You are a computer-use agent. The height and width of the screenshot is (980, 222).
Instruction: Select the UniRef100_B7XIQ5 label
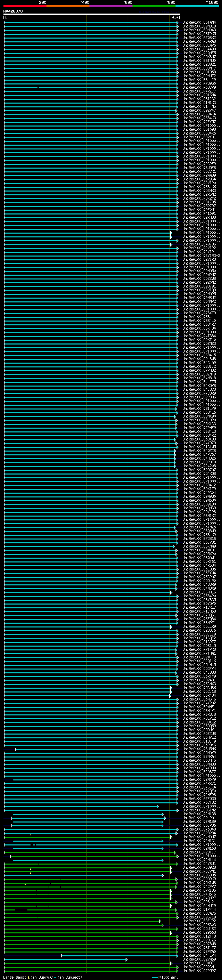coord(199,890)
